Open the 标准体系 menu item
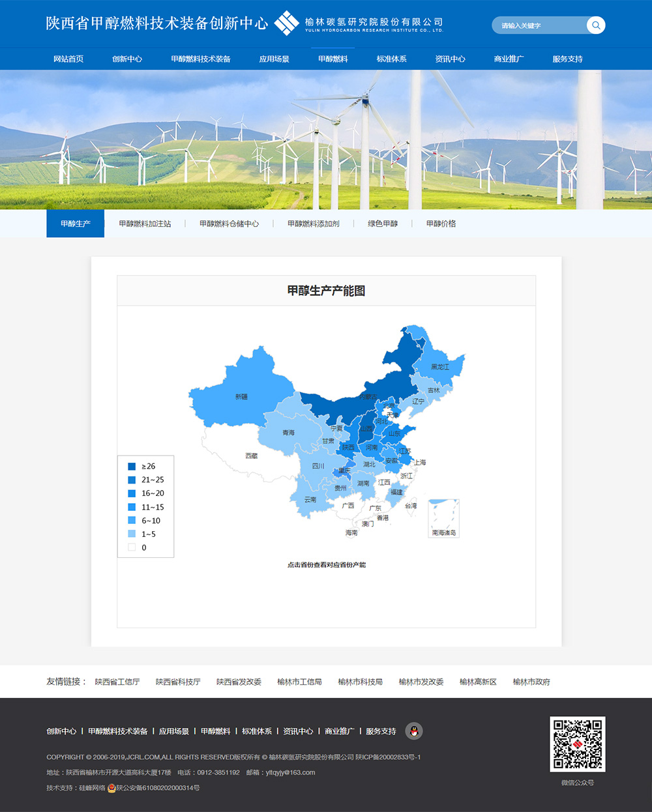 (x=391, y=59)
